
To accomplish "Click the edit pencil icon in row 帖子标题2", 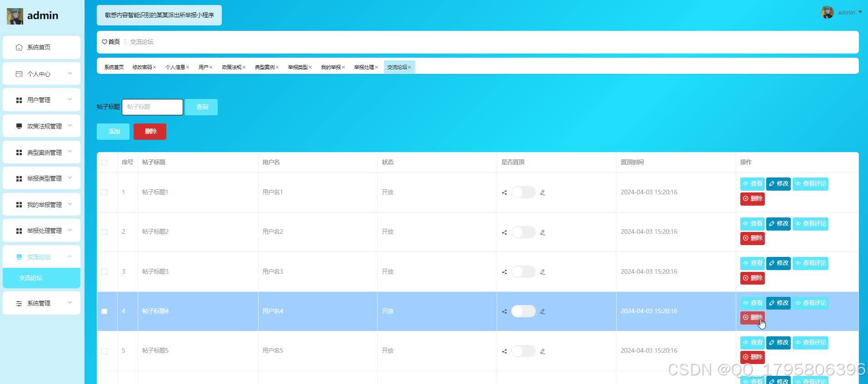I will click(x=543, y=232).
